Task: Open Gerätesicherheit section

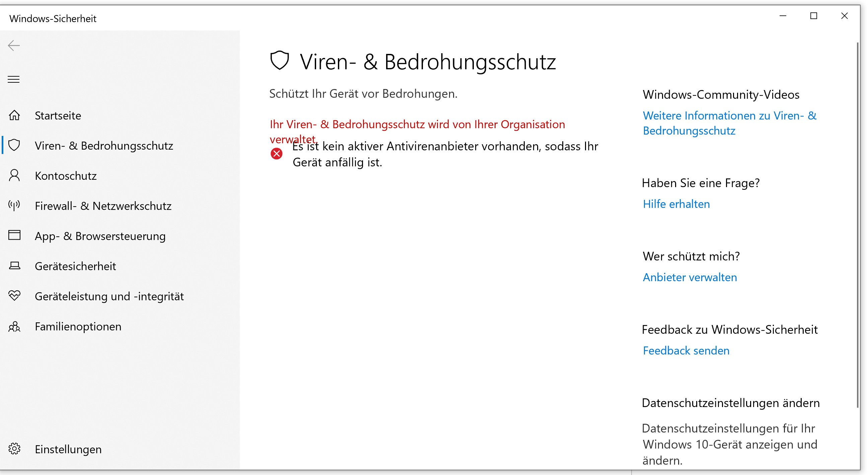Action: [75, 266]
